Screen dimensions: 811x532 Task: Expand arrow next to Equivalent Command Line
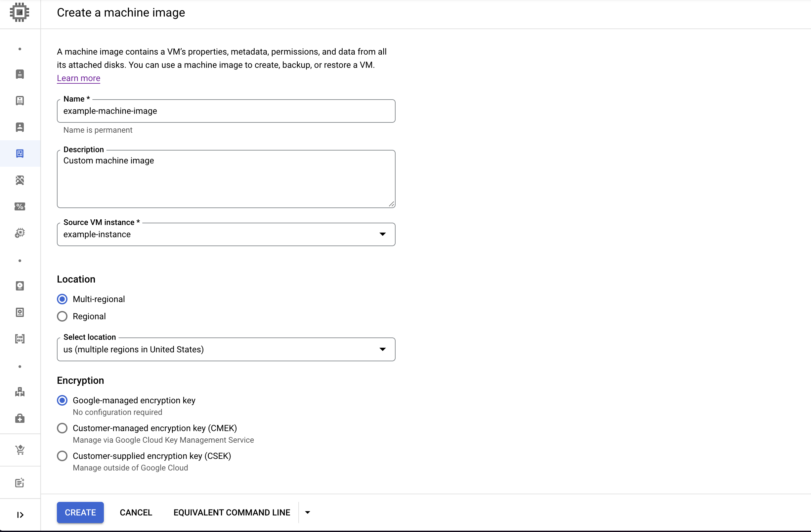coord(307,512)
